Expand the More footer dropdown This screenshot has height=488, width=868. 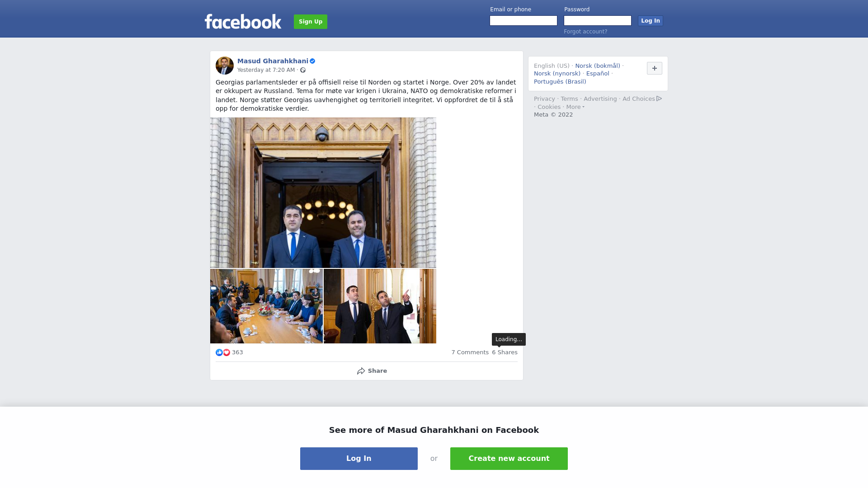click(575, 107)
